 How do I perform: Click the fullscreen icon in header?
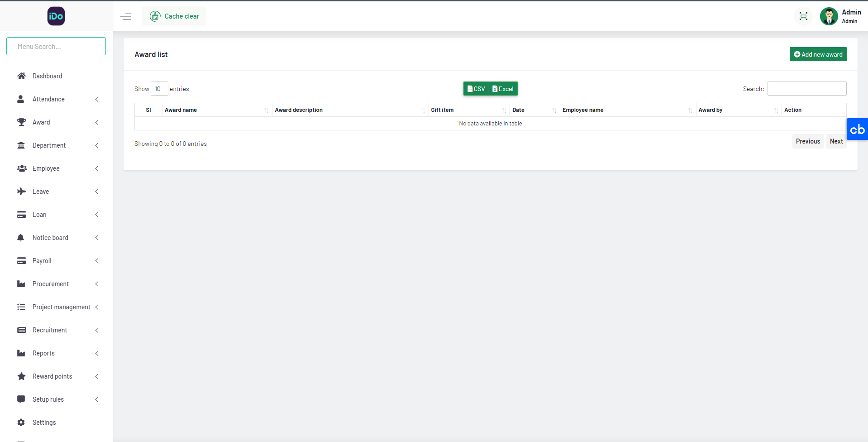coord(803,16)
